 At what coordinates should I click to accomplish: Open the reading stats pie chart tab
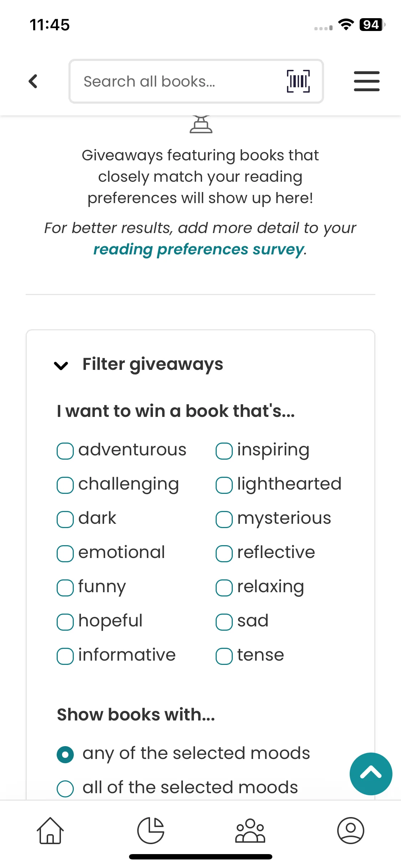pos(150,830)
